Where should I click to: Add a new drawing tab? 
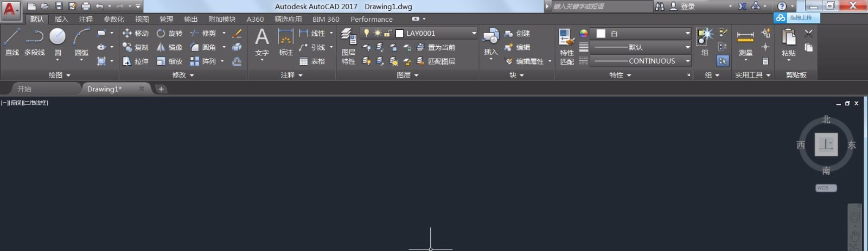(161, 89)
